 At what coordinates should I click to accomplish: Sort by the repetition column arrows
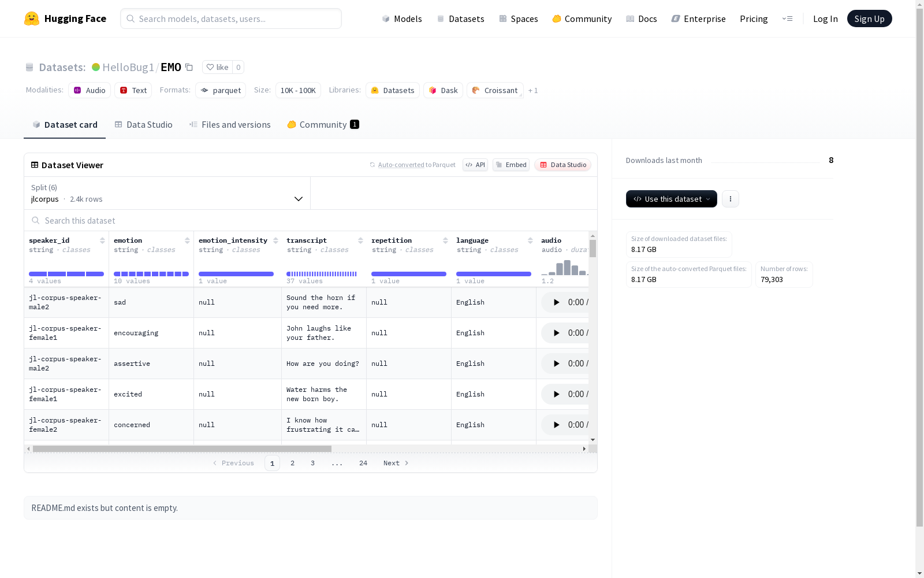pos(445,240)
